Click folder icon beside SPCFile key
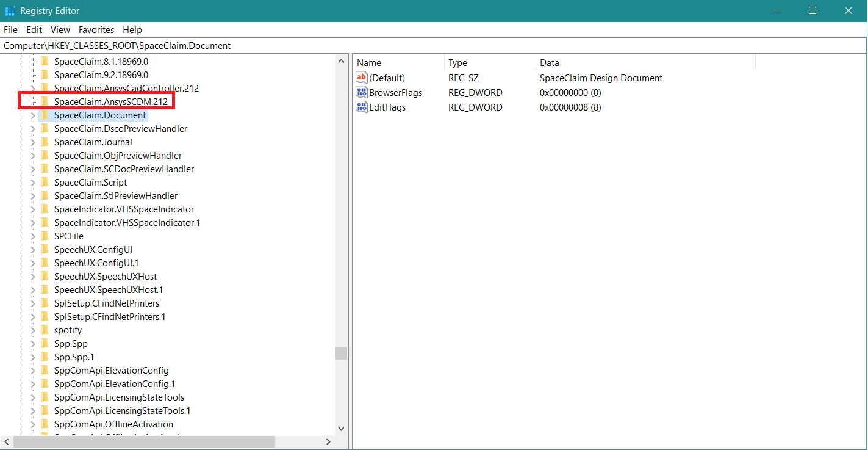Viewport: 868px width, 450px height. tap(45, 236)
